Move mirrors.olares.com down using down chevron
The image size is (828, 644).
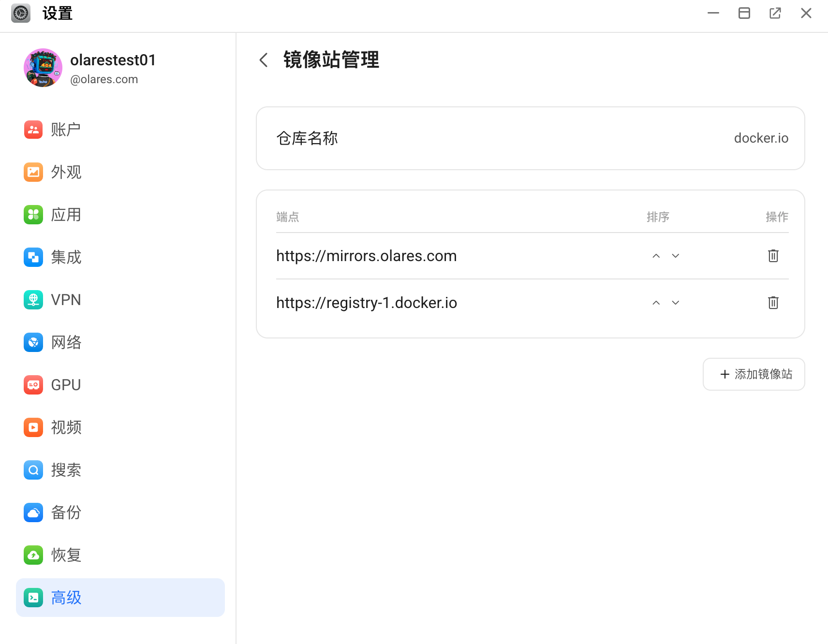[x=675, y=256]
